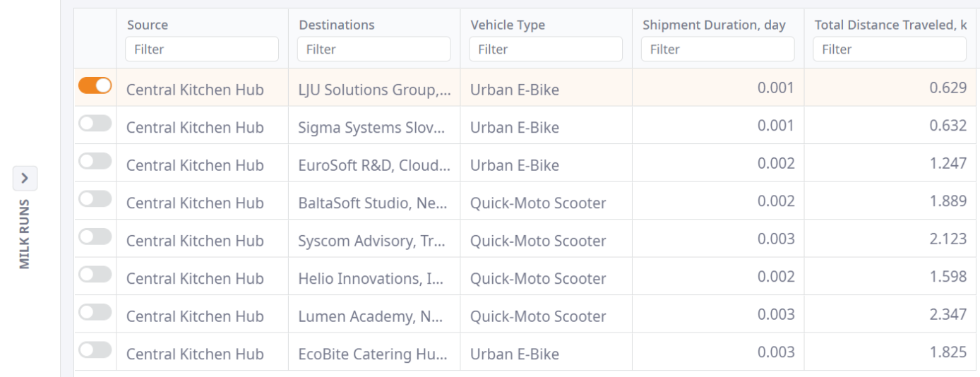The image size is (980, 377).
Task: Disable toggle for LJU Solutions Group row
Action: coord(95,86)
